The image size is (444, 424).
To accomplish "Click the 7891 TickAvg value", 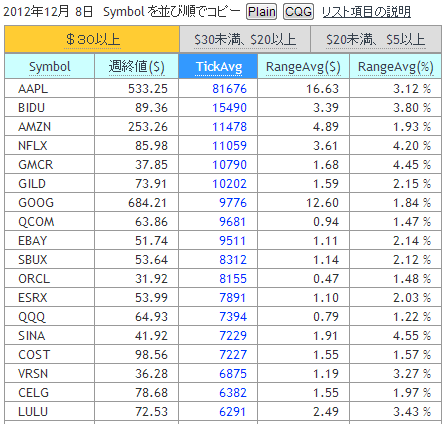I will pos(233,298).
